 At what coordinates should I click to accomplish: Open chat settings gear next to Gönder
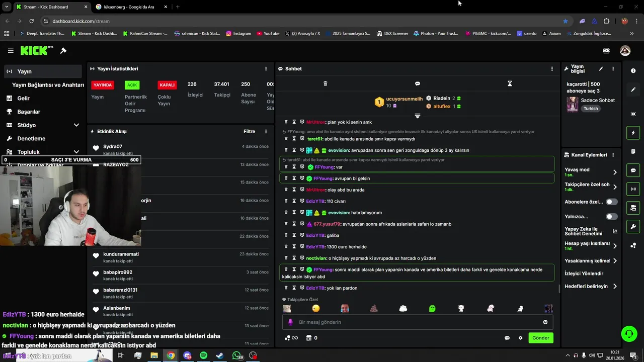pos(521,338)
